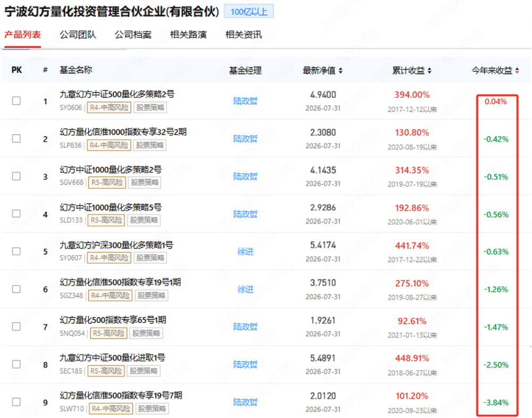The width and height of the screenshot is (532, 418).
Task: Open fund 幻方量化信淮500指数专享19号7期
Action: click(121, 395)
